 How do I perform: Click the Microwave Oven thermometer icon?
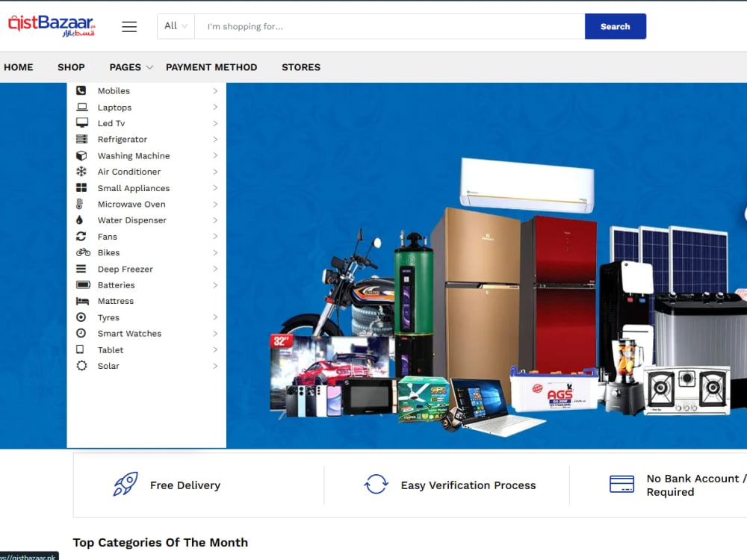pyautogui.click(x=80, y=204)
